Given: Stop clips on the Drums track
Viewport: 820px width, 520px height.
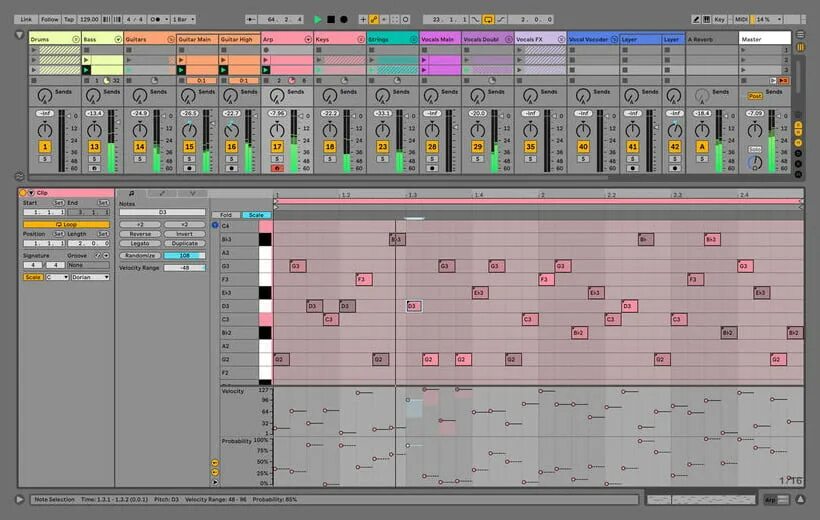Looking at the screenshot, I should click(x=35, y=81).
